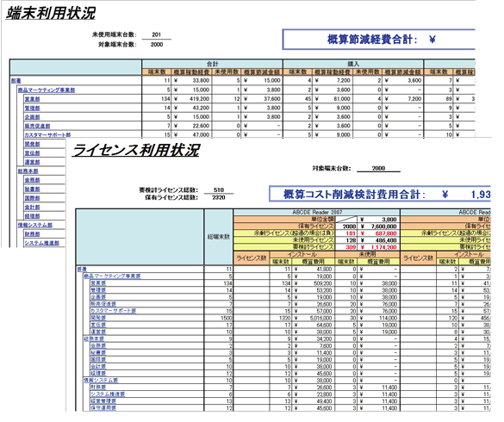This screenshot has width=504, height=422.
Task: Select cell 419,200 in 端末利用状況 table
Action: click(x=199, y=99)
